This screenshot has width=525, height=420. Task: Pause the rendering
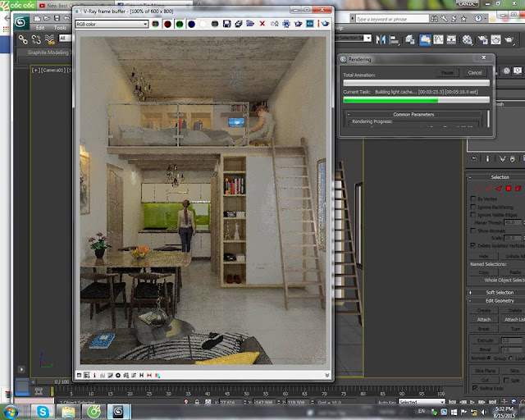tap(447, 73)
